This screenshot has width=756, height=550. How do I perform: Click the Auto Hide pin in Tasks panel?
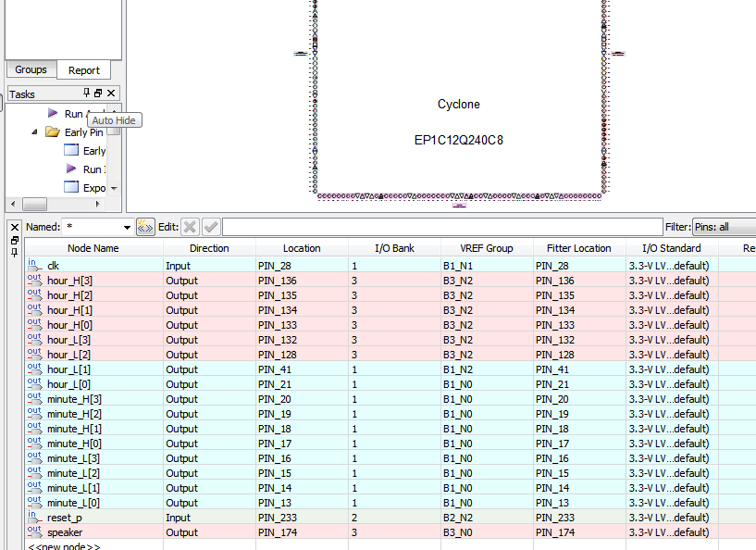pyautogui.click(x=87, y=94)
